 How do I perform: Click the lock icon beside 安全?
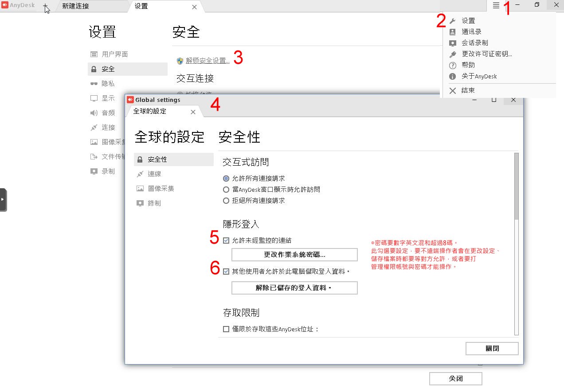click(94, 69)
